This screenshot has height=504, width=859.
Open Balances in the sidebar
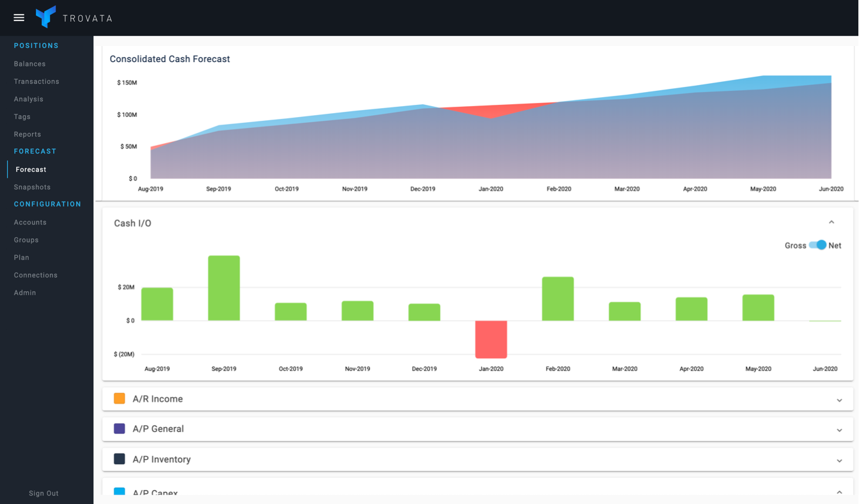coord(30,64)
